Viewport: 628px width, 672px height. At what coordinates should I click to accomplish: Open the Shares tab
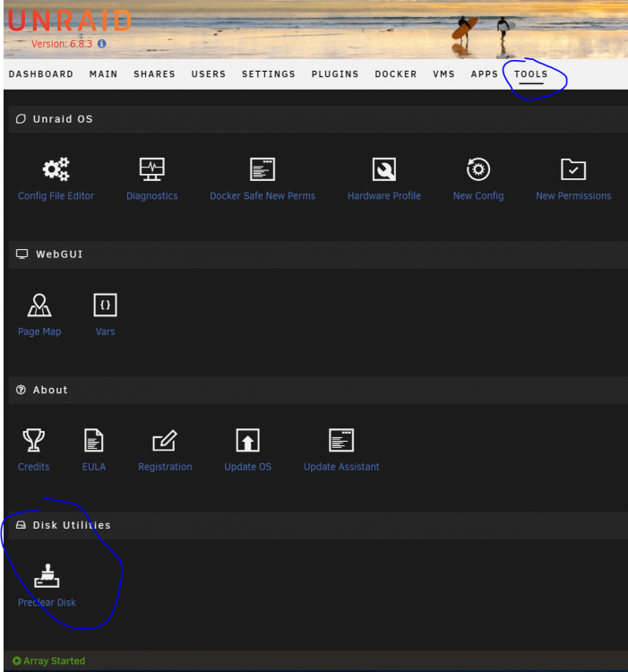pyautogui.click(x=155, y=74)
